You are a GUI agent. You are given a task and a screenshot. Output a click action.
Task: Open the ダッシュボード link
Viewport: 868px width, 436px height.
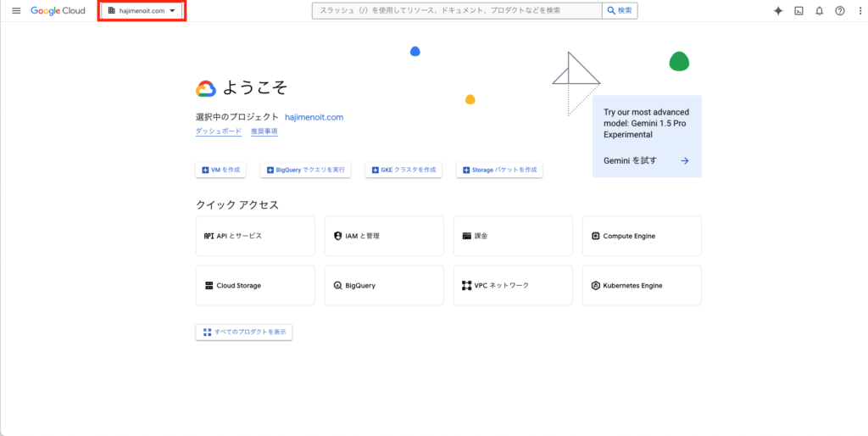tap(219, 131)
